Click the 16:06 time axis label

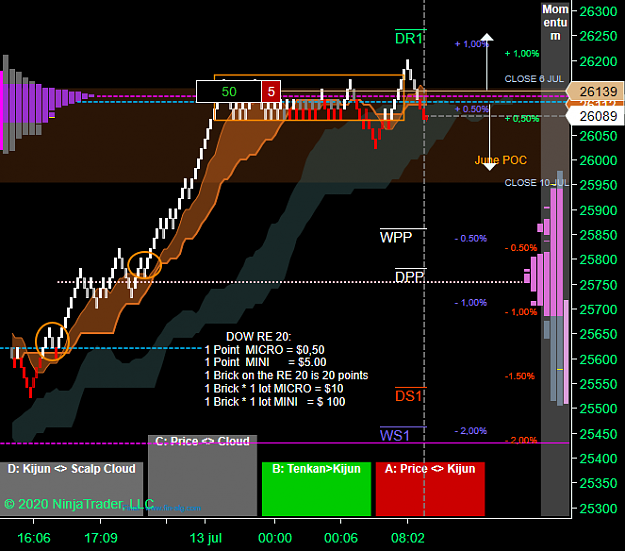click(x=34, y=538)
